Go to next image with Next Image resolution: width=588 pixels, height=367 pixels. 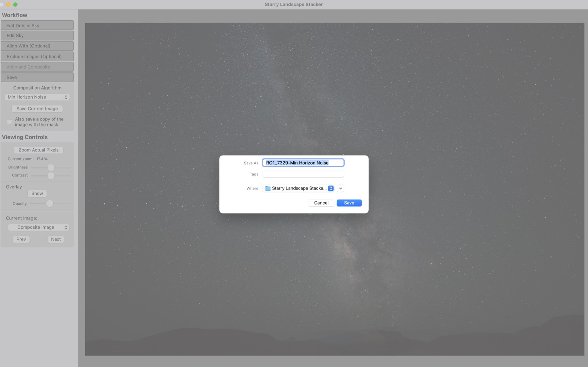click(x=56, y=239)
